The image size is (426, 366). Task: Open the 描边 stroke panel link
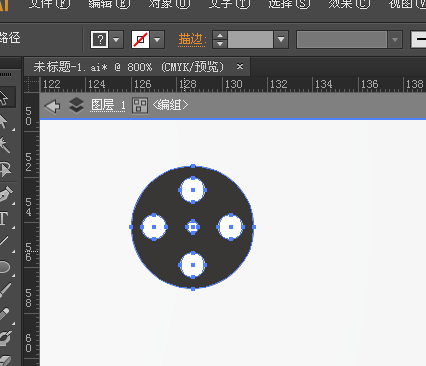[x=192, y=39]
